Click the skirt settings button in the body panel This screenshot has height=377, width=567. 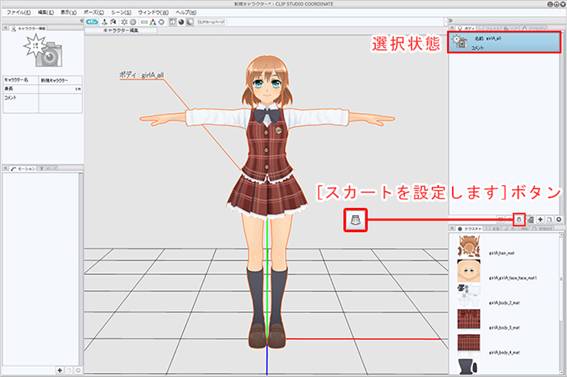[519, 219]
